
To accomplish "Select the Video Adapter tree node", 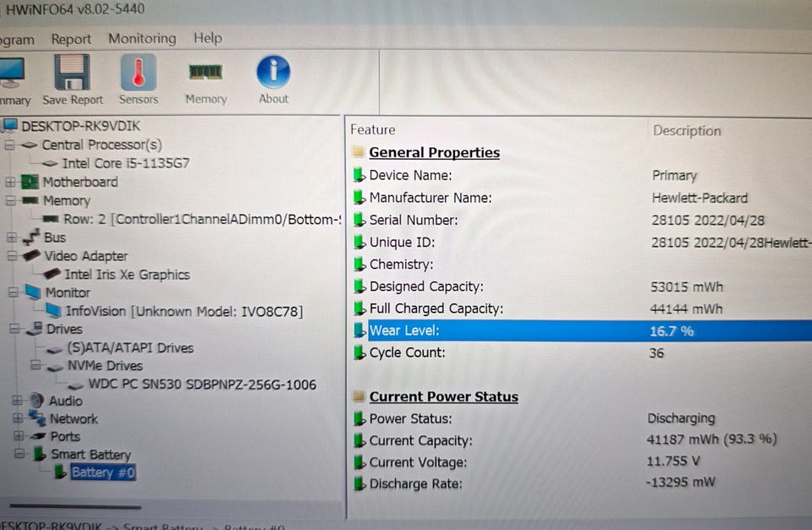I will pyautogui.click(x=86, y=255).
